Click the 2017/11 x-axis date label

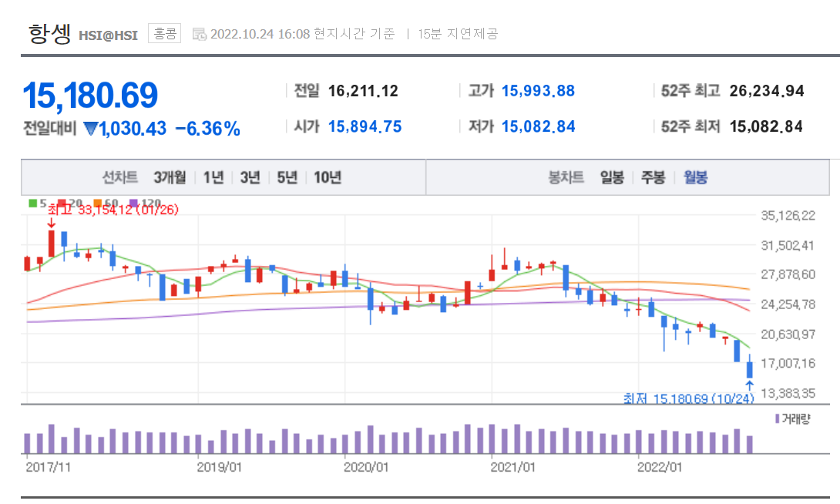pos(49,467)
